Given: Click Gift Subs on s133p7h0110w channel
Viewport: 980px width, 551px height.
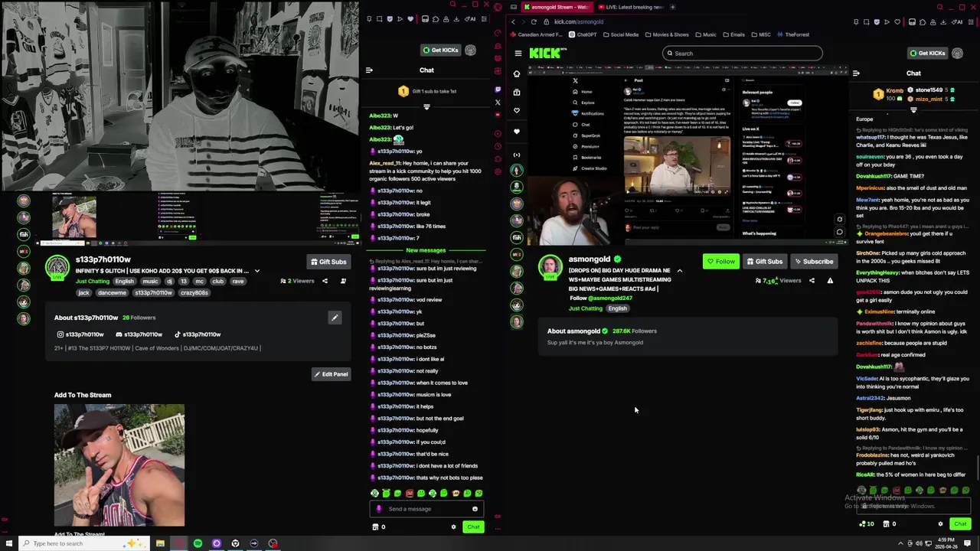Looking at the screenshot, I should click(328, 262).
